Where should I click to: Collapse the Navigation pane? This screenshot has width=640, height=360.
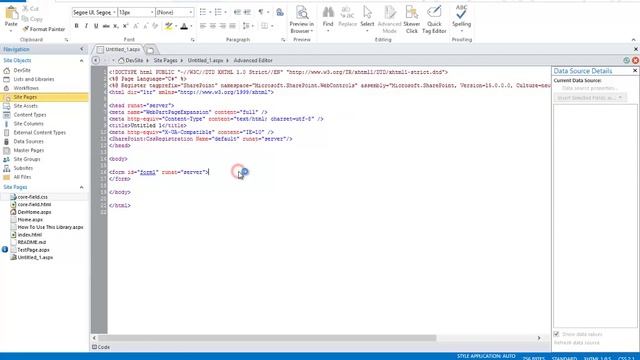(82, 49)
